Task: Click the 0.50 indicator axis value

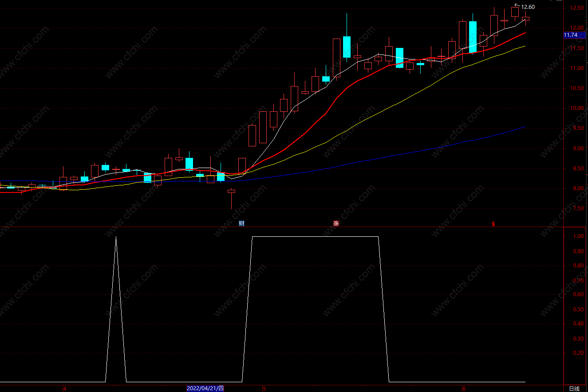Action: pyautogui.click(x=578, y=309)
